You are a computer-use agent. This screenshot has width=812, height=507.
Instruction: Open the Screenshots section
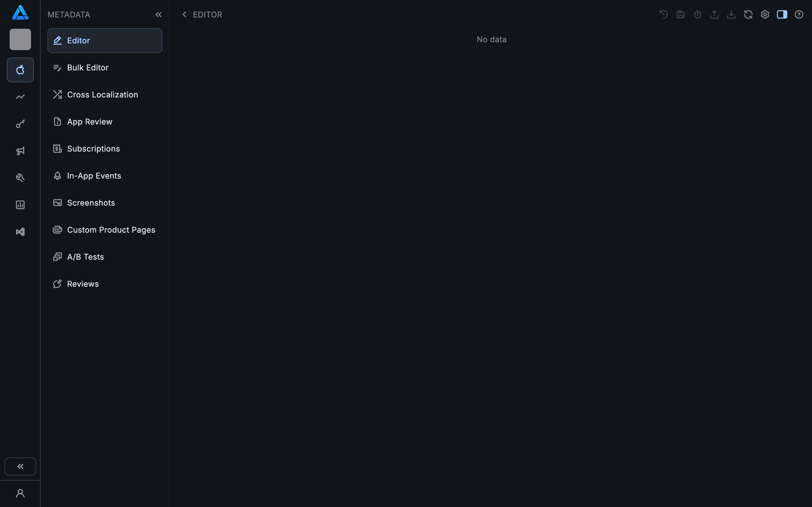coord(91,203)
